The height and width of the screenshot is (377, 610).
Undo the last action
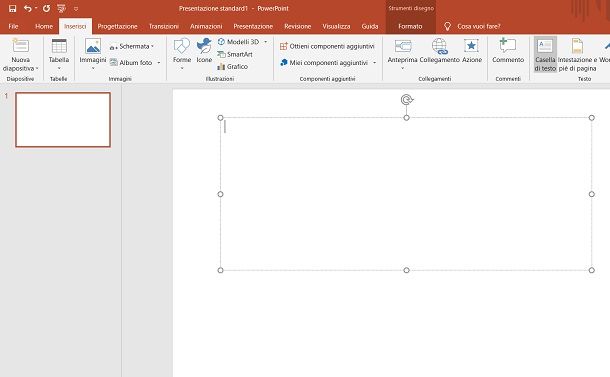[x=27, y=8]
